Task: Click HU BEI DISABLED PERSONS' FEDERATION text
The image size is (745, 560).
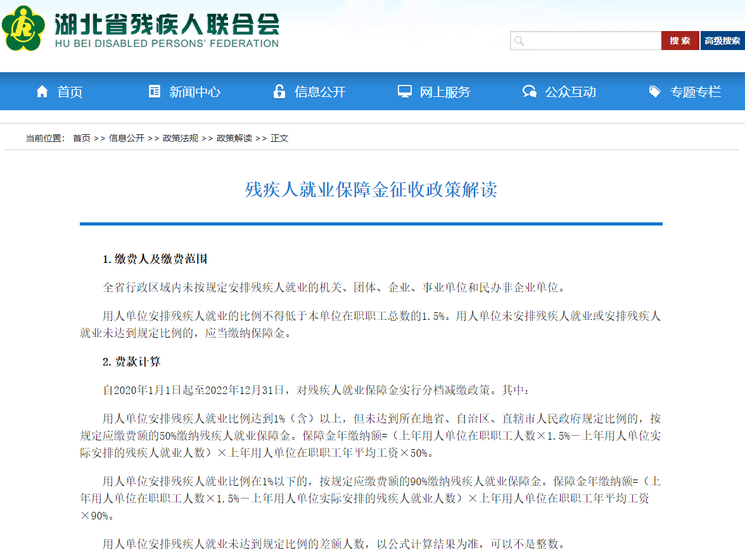Action: pos(167,44)
